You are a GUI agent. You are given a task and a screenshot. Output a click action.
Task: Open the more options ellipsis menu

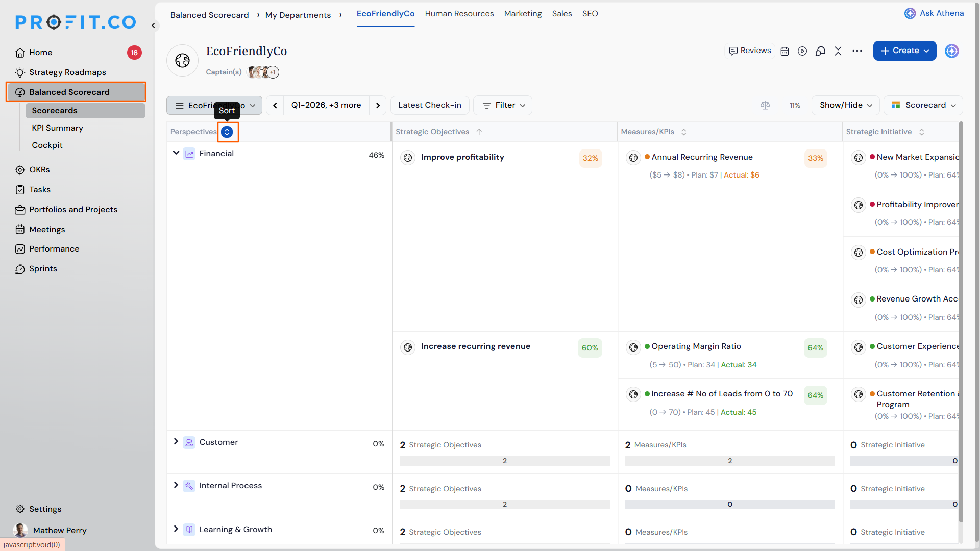coord(857,51)
